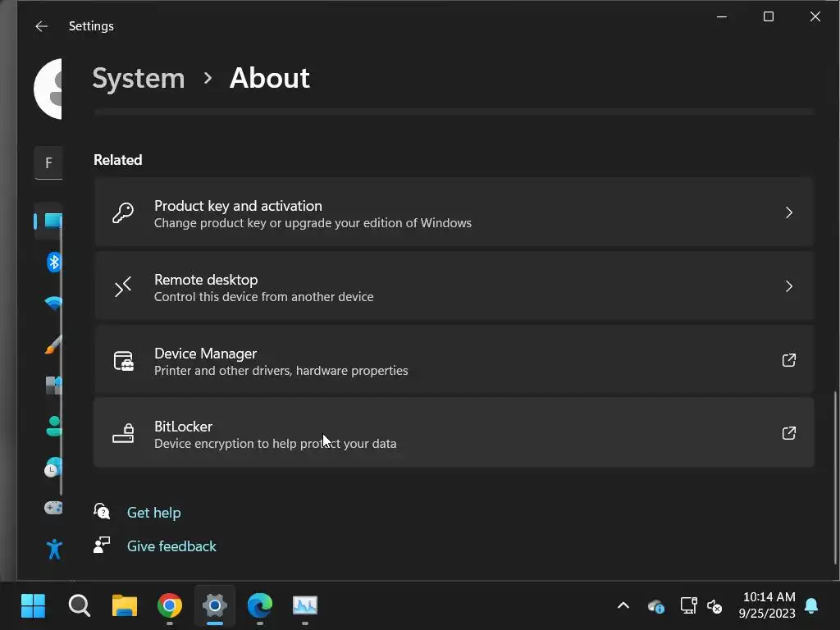Maximize the Settings window

(x=768, y=16)
